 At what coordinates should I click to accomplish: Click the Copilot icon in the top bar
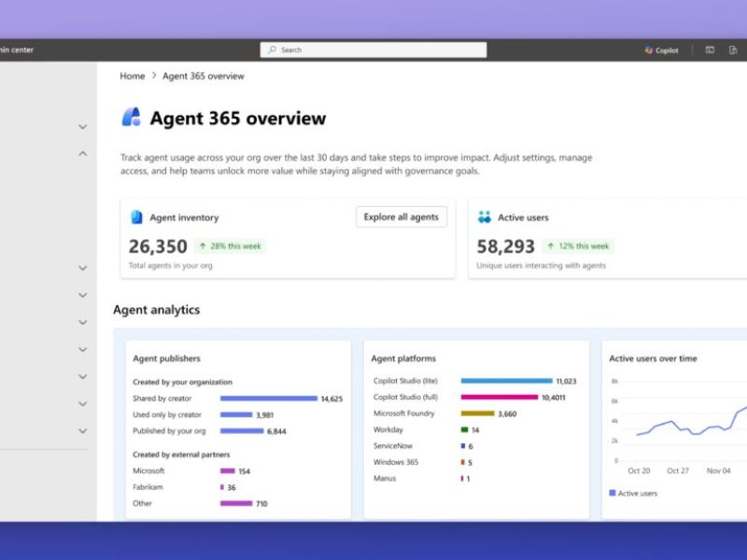[648, 49]
